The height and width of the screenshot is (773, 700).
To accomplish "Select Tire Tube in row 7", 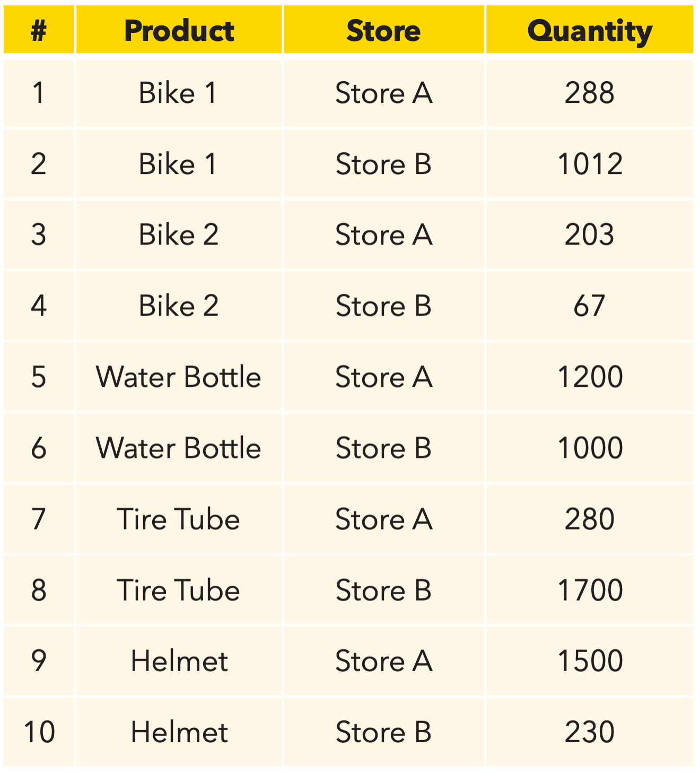I will click(179, 519).
